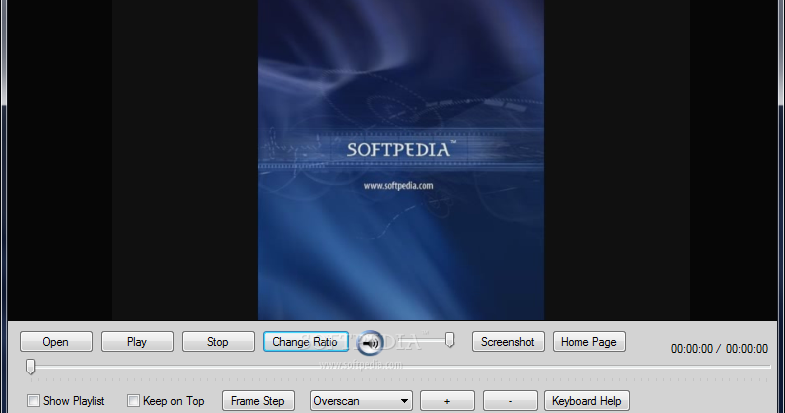Increase overscan with the plus button

[447, 400]
